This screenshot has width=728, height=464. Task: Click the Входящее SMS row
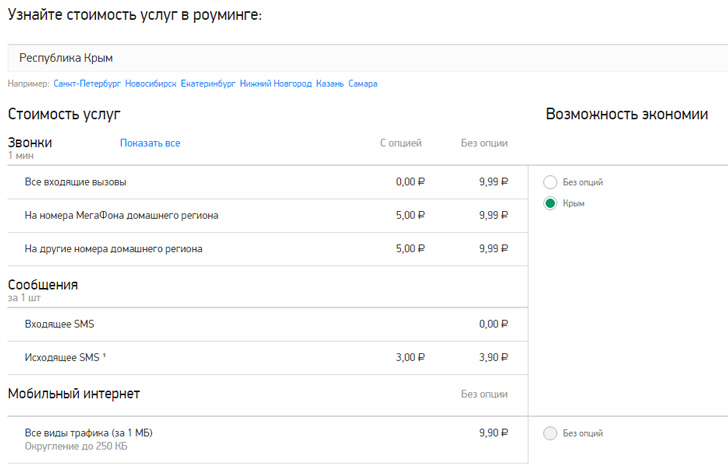point(59,324)
